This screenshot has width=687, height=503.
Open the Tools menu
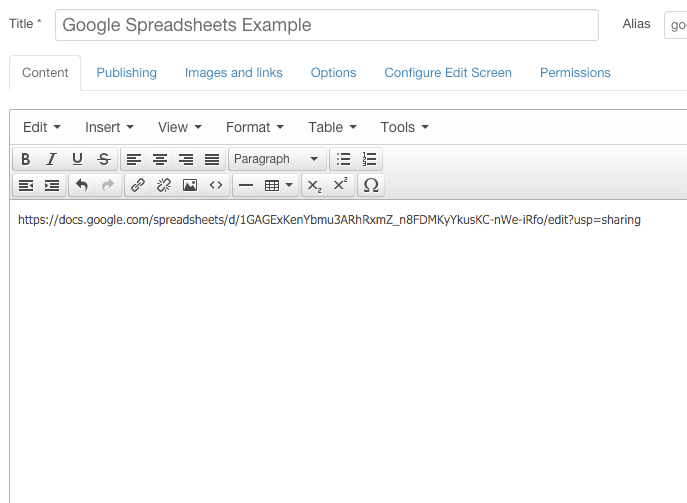(x=404, y=127)
